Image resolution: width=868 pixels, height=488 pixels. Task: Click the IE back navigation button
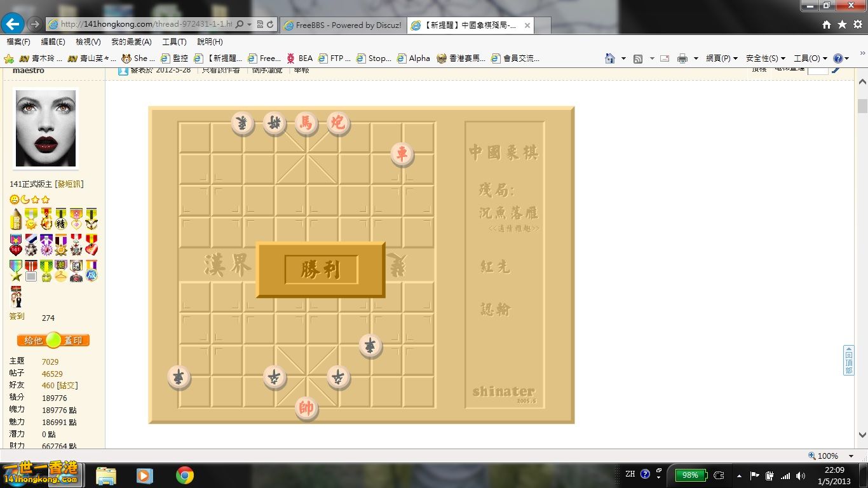pos(13,24)
